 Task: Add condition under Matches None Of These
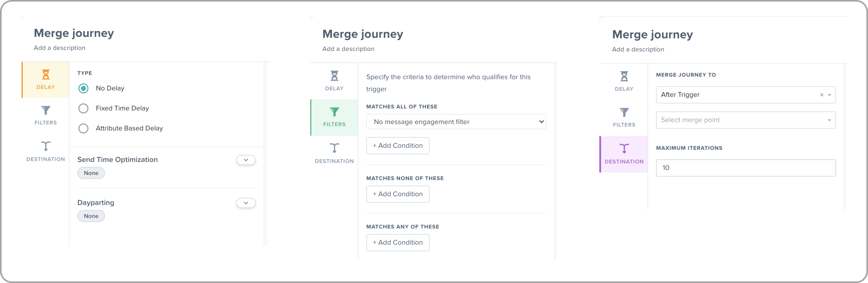click(398, 194)
